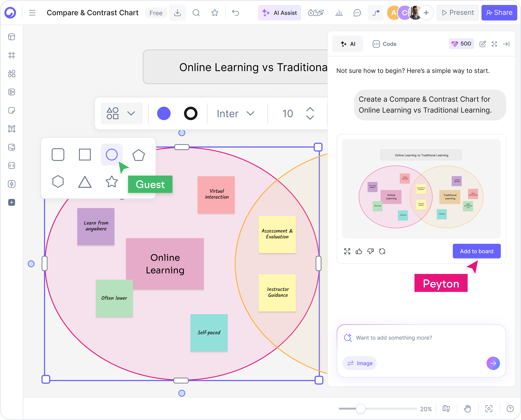The image size is (521, 420).
Task: Click the templates panel icon in sidebar
Action: 12,37
